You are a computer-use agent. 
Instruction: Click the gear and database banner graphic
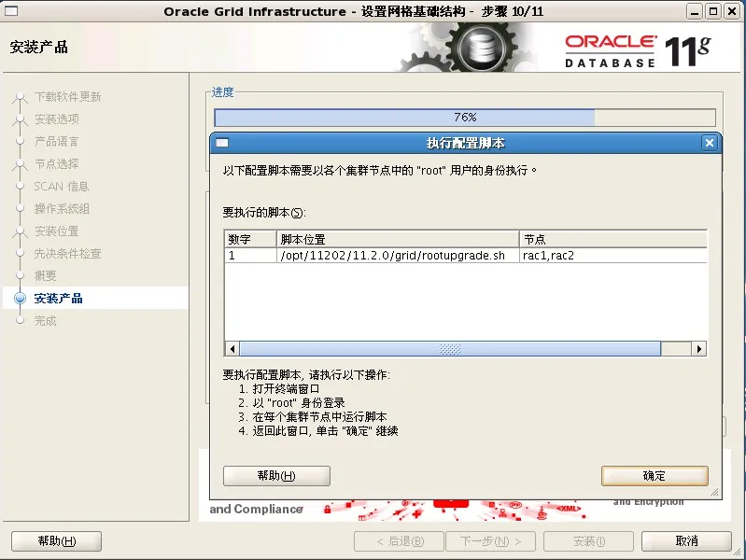(471, 47)
